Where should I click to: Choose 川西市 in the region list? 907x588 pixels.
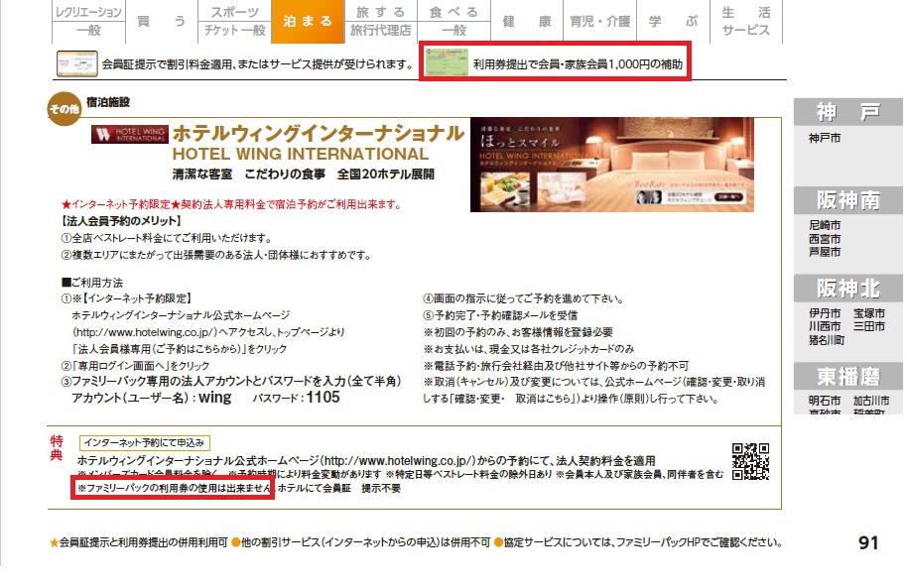[x=825, y=326]
